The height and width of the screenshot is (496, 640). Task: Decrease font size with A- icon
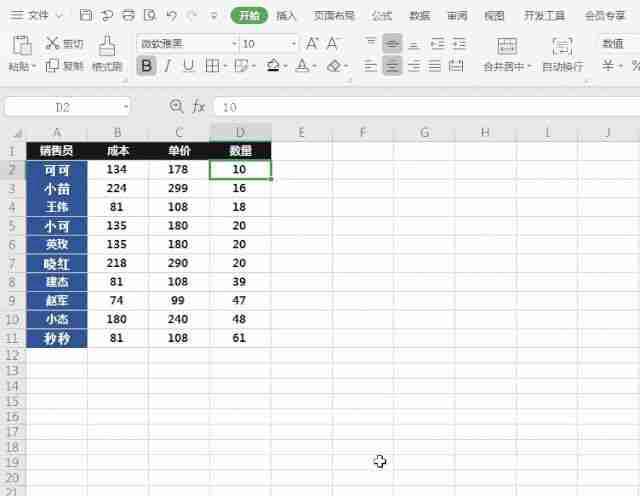click(333, 43)
